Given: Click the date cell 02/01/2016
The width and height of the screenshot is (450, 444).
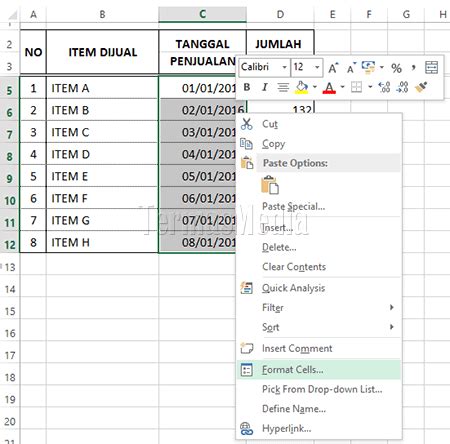Looking at the screenshot, I should point(203,110).
